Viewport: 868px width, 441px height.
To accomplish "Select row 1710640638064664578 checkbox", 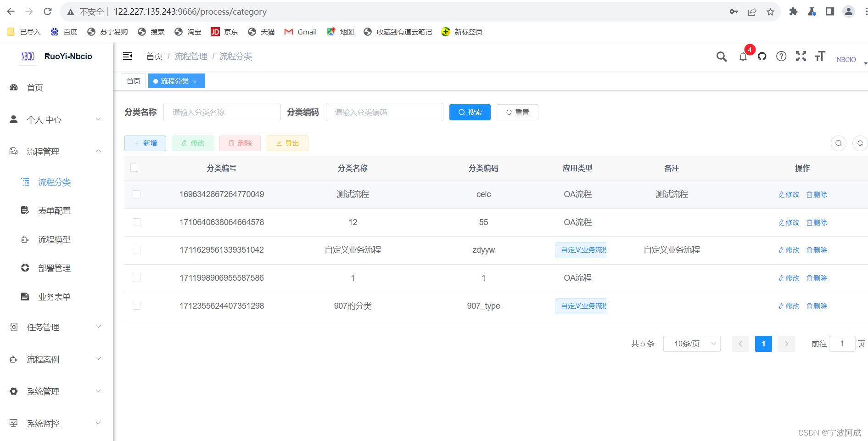I will point(137,222).
